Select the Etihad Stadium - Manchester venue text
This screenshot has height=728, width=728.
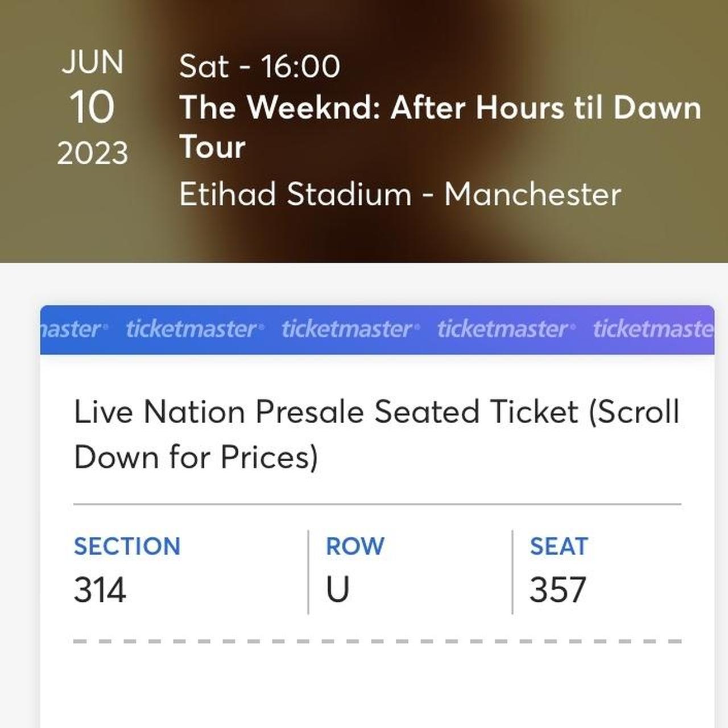point(402,194)
